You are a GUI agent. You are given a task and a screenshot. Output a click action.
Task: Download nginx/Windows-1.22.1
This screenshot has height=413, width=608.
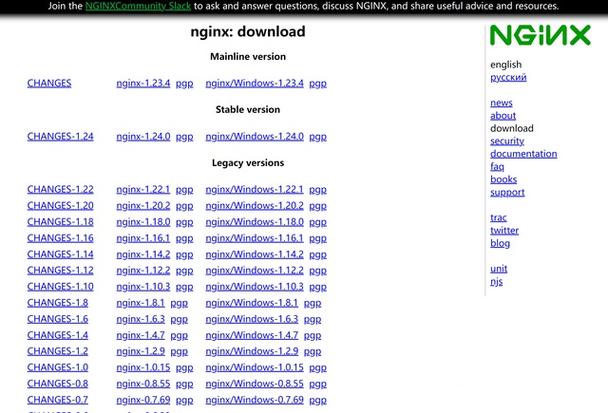point(254,189)
